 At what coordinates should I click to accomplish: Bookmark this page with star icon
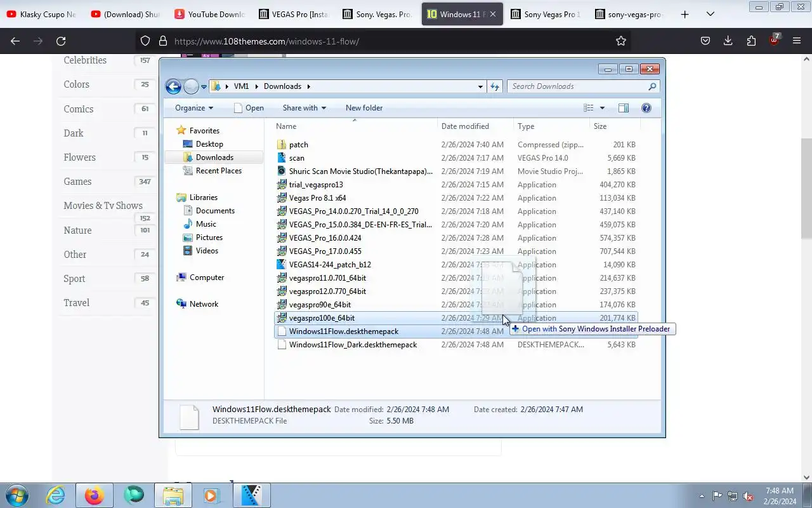[621, 41]
